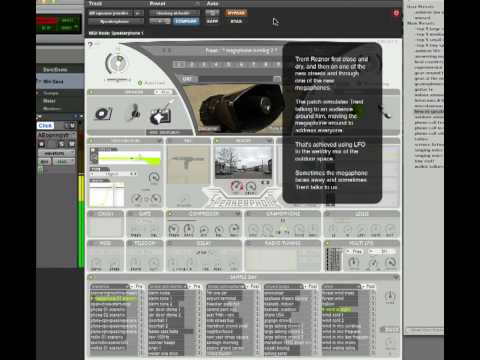
Task: Open the first sample bay category dropdown
Action: [x=110, y=286]
